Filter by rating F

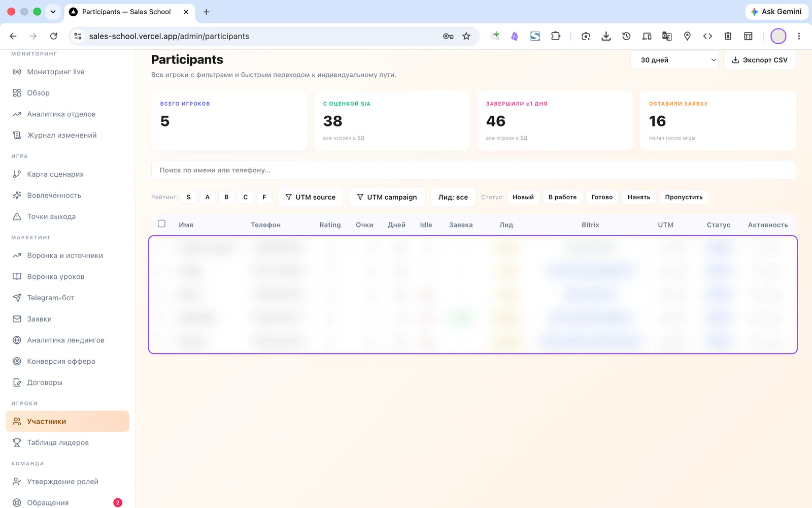[264, 197]
